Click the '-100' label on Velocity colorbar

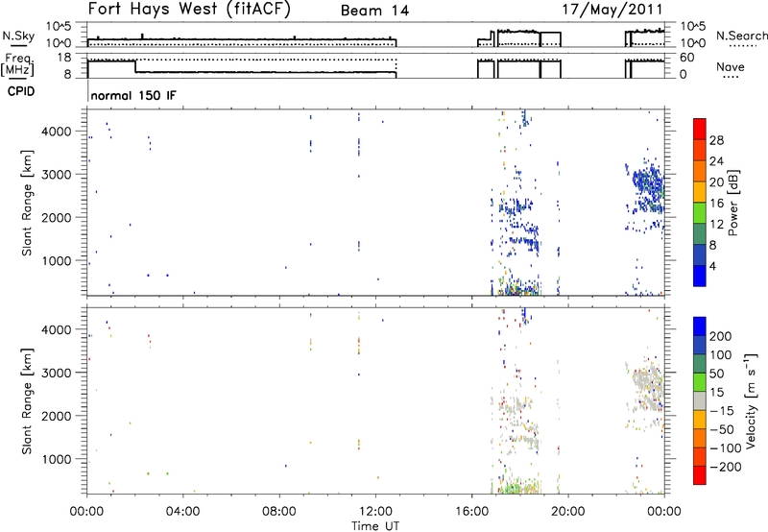click(x=726, y=448)
